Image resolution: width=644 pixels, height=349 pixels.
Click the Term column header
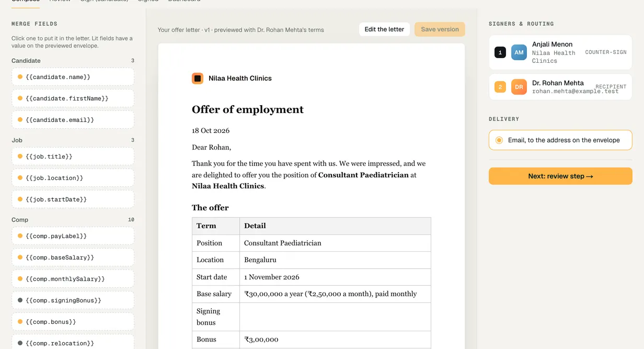216,226
